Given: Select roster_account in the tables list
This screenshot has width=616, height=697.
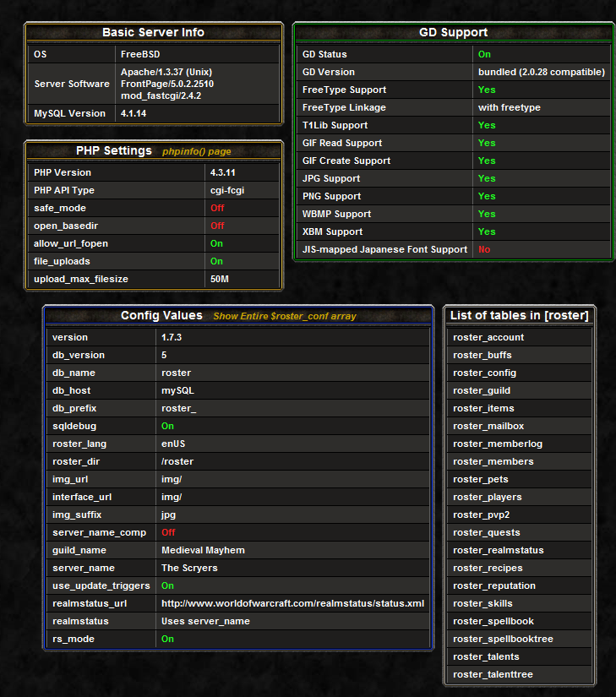Looking at the screenshot, I should coord(488,337).
